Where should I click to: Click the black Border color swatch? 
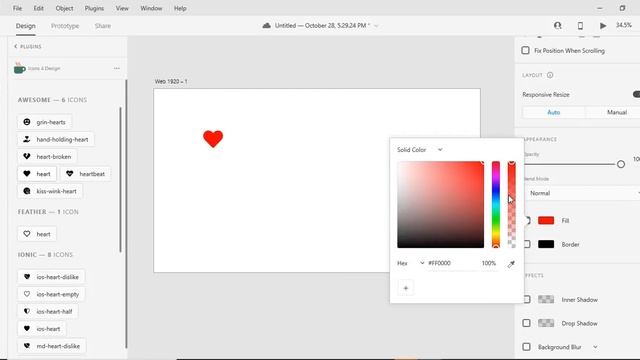(x=546, y=244)
